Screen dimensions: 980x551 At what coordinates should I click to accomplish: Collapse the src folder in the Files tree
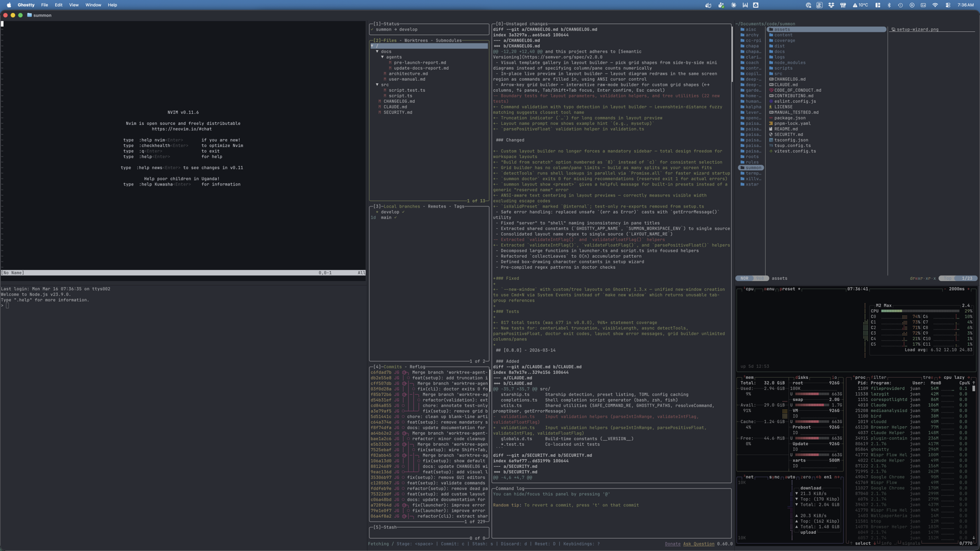point(377,84)
